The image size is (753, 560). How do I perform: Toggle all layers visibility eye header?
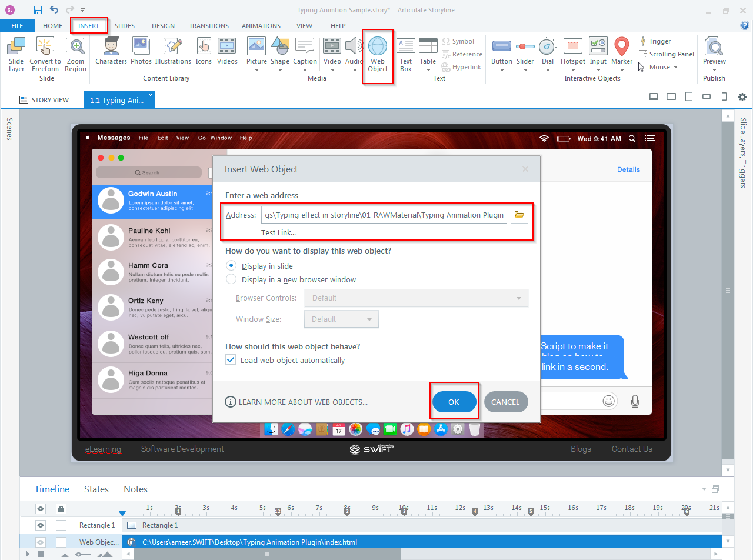click(x=41, y=509)
